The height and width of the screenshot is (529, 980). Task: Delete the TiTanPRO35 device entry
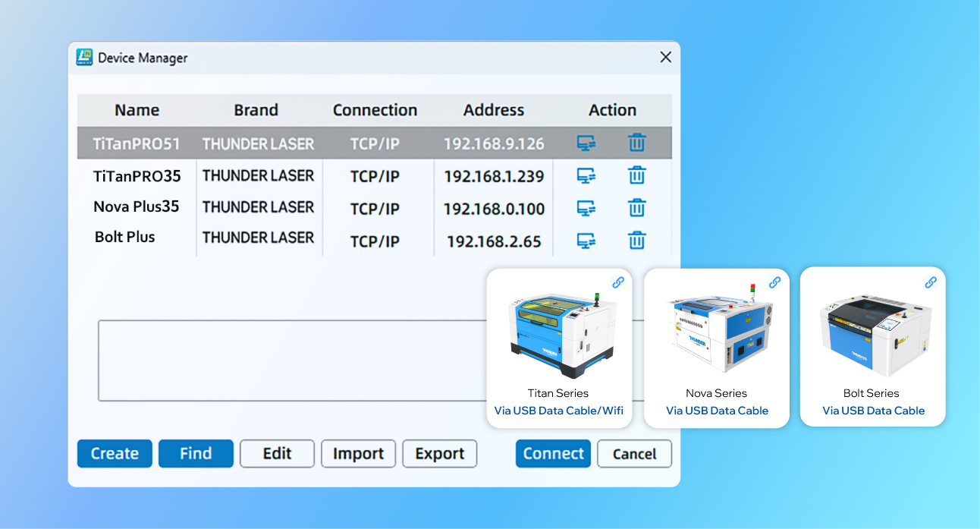(636, 175)
